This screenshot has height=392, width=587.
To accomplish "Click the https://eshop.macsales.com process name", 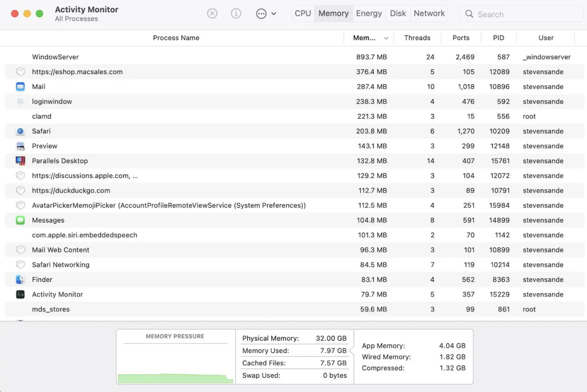I will click(77, 72).
